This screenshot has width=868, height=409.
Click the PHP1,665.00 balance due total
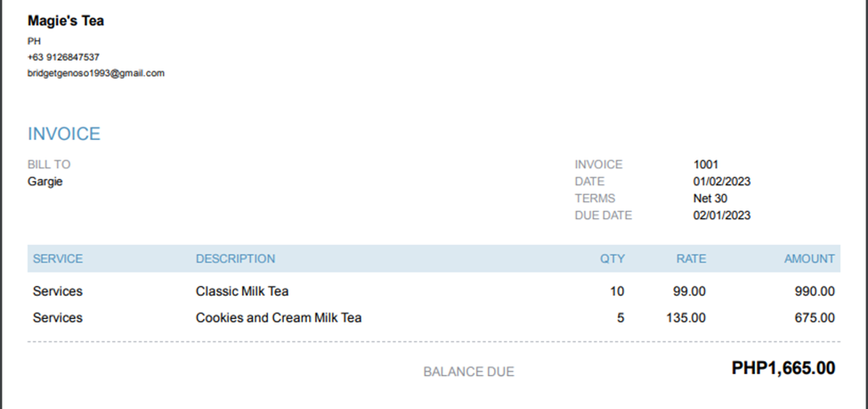(783, 368)
